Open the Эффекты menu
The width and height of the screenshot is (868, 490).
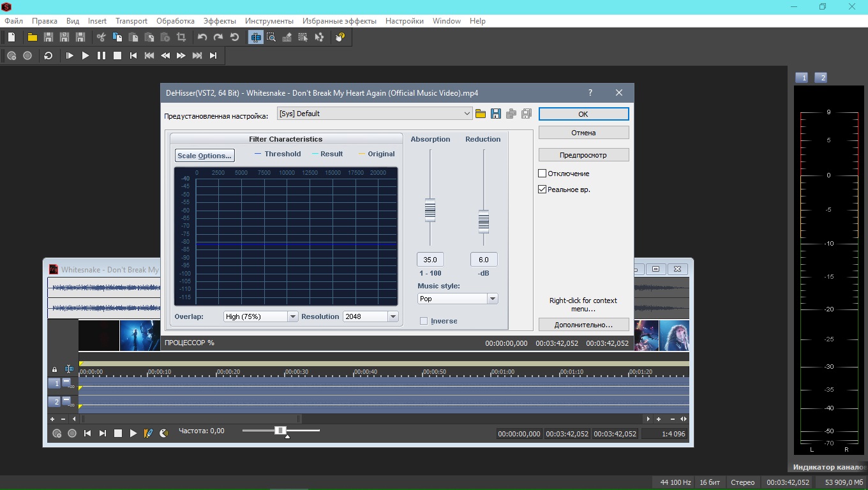click(x=220, y=21)
